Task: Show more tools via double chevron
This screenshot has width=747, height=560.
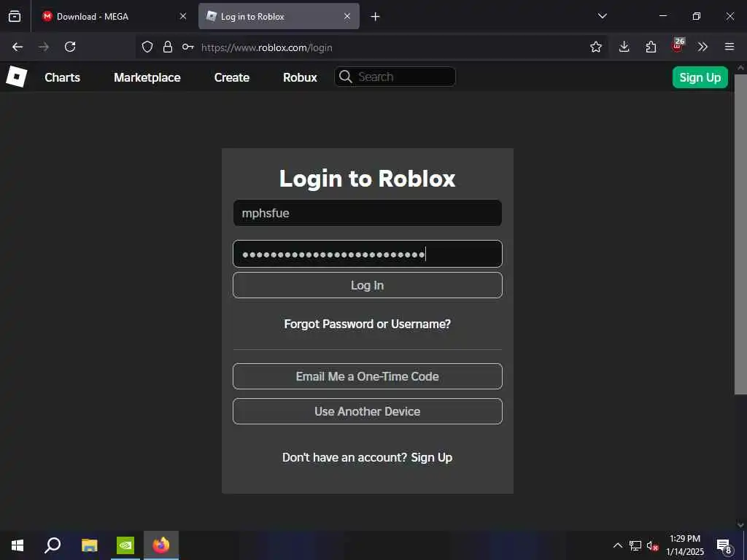Action: click(x=703, y=47)
